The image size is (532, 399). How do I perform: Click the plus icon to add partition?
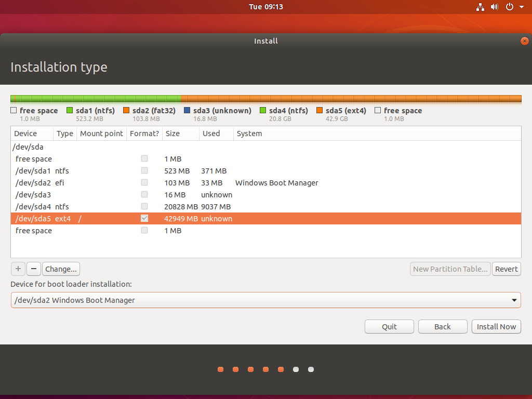tap(18, 269)
